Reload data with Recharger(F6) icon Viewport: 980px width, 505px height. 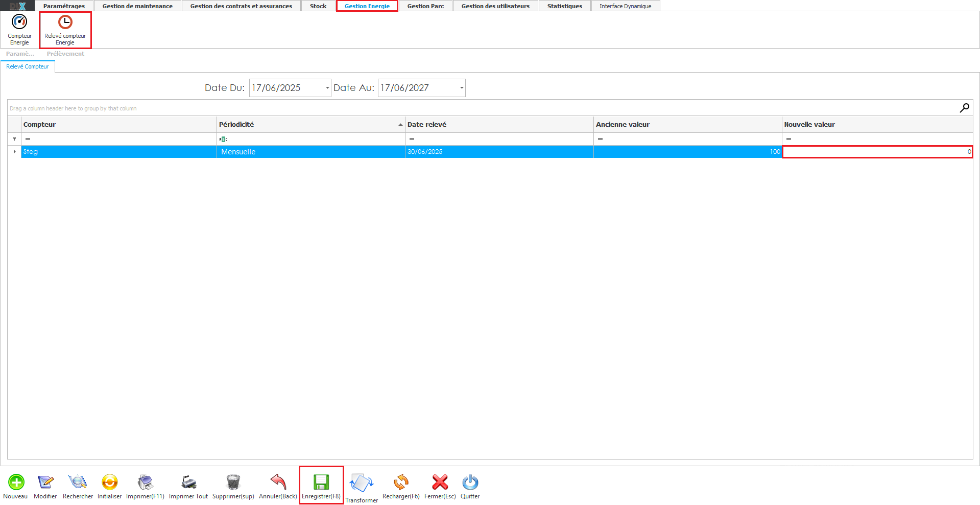tap(401, 482)
